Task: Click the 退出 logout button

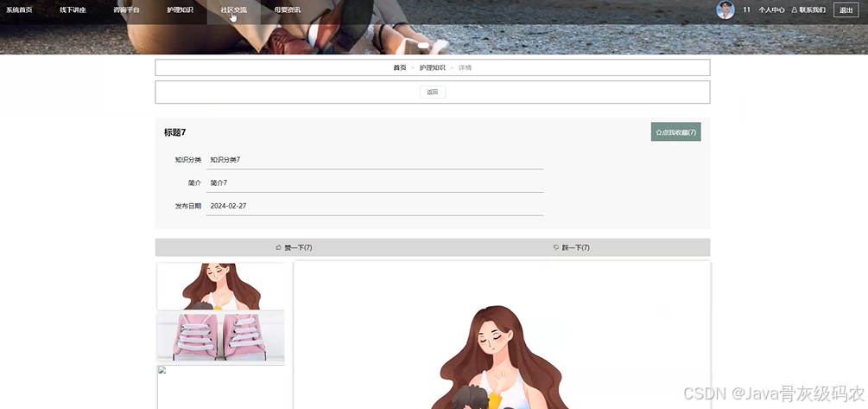Action: point(846,10)
